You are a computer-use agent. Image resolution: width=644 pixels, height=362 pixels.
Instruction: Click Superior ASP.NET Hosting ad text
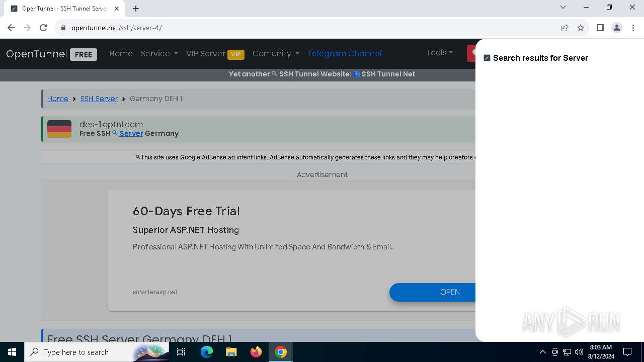click(x=186, y=230)
